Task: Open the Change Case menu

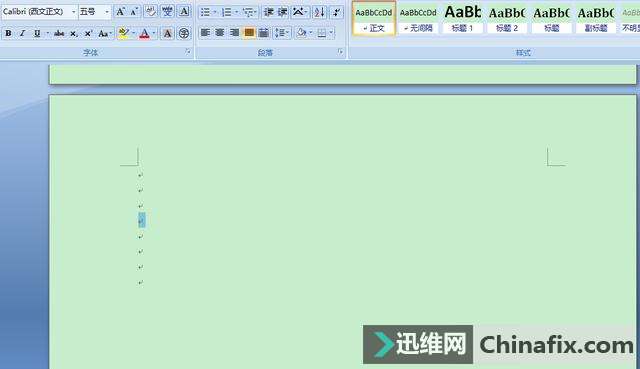Action: [104, 33]
